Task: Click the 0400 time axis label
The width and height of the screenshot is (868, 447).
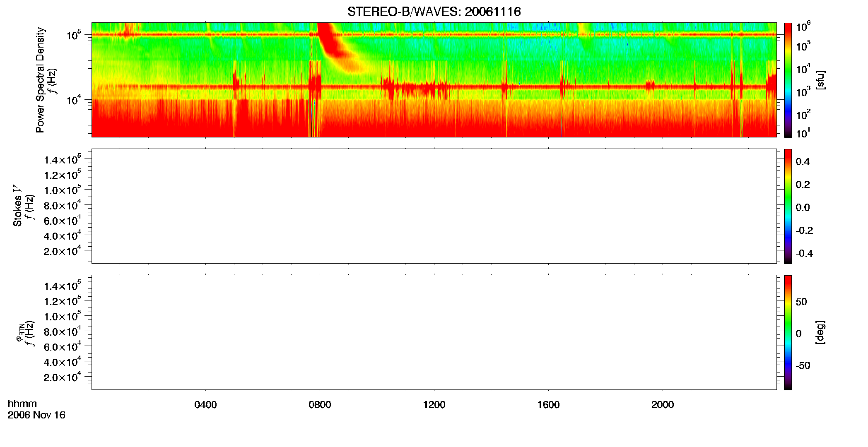Action: pyautogui.click(x=205, y=405)
